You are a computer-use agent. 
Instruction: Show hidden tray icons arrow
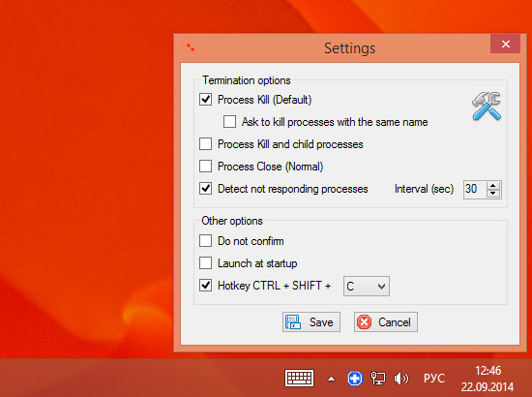(x=332, y=379)
